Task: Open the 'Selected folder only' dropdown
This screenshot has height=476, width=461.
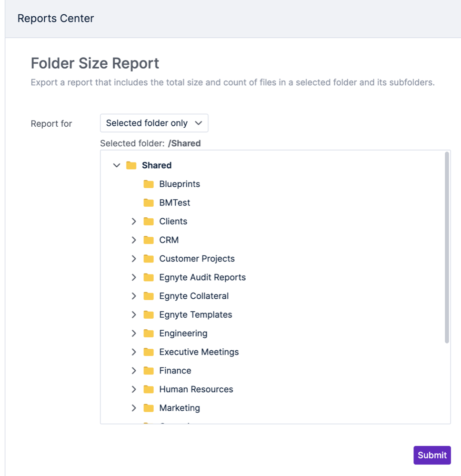Action: click(154, 123)
